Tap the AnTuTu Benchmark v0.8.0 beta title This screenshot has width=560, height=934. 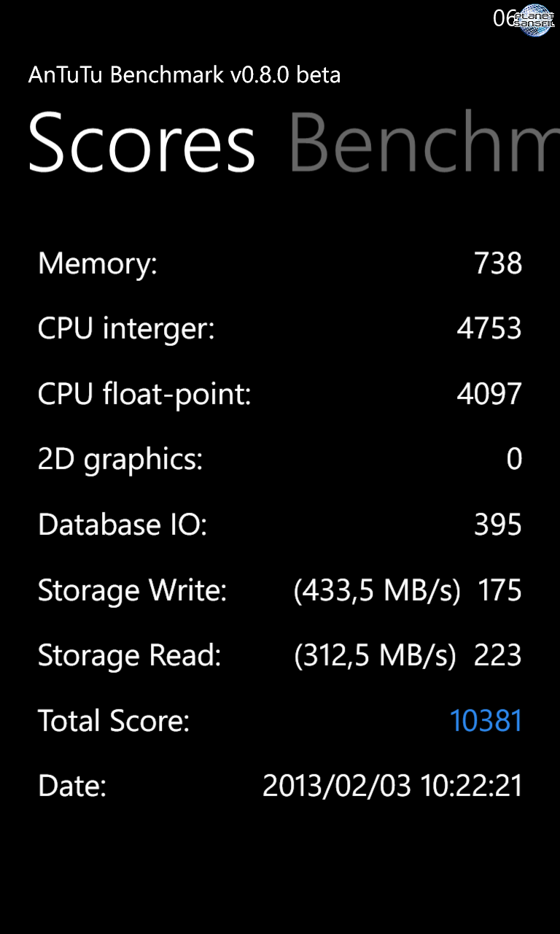coord(184,75)
